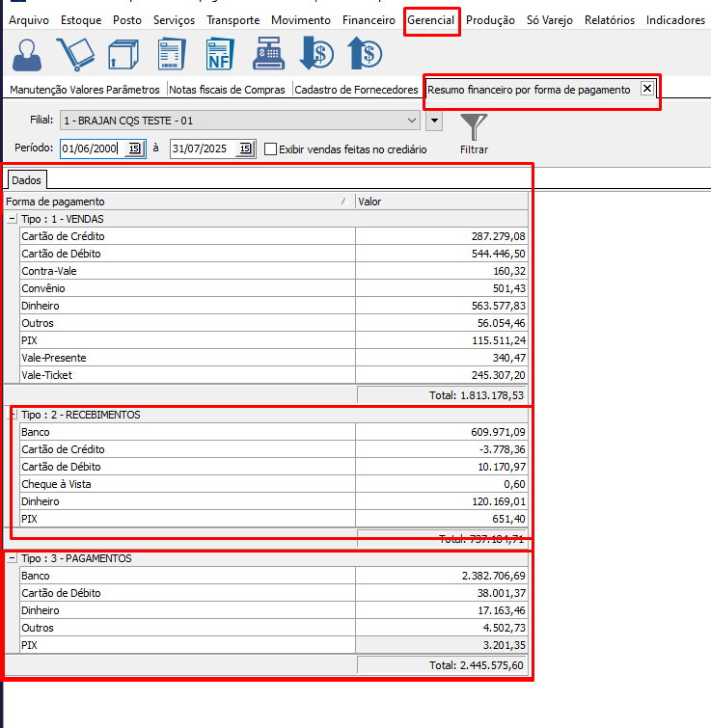Collapse the Tipo 1 - VENDAS group
The image size is (711, 728).
point(12,219)
